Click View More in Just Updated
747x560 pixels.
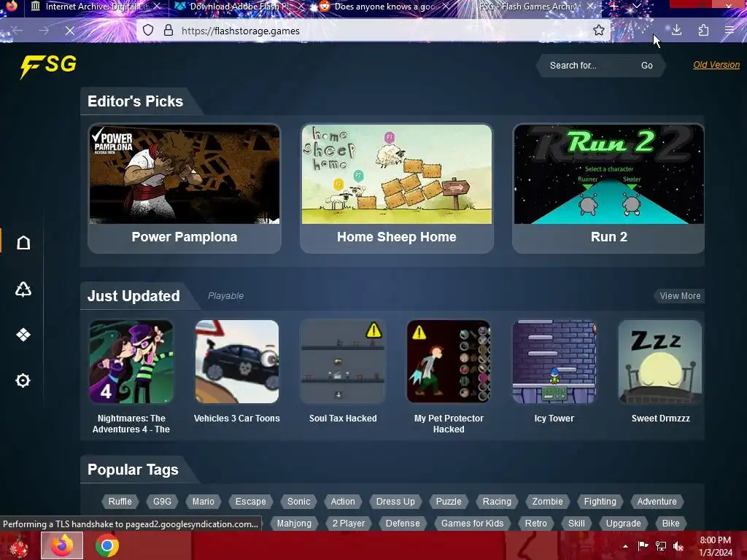[680, 296]
